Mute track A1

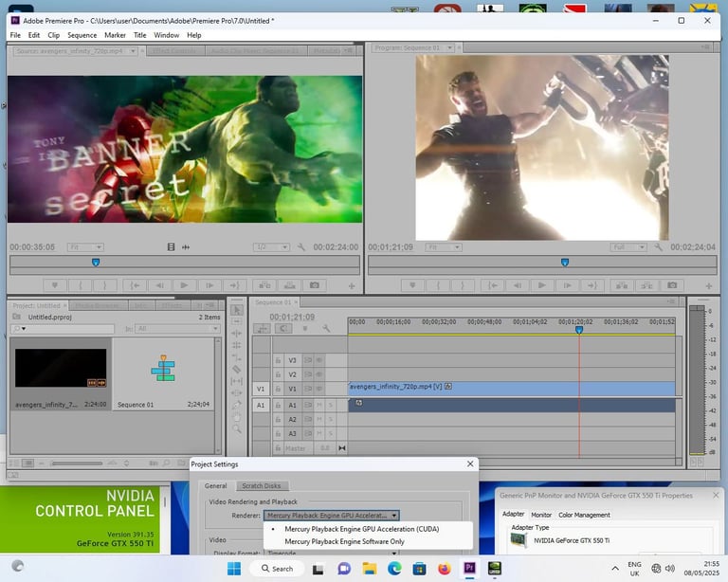point(318,405)
